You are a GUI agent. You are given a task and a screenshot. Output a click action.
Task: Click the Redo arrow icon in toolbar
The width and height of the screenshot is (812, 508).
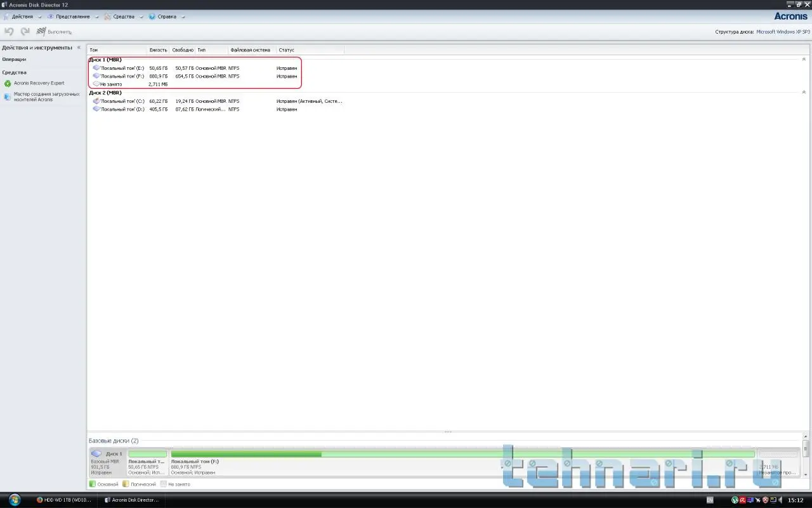[25, 31]
